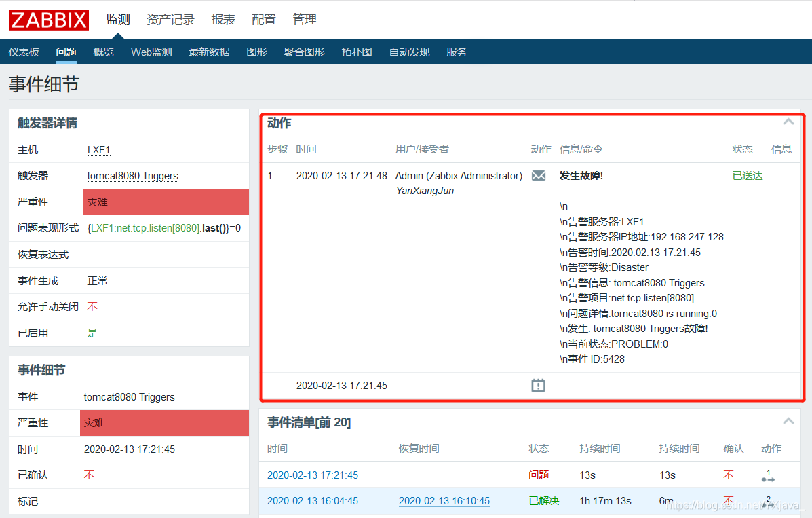Open the 监测 main menu
Viewport: 812px width, 518px height.
point(118,20)
